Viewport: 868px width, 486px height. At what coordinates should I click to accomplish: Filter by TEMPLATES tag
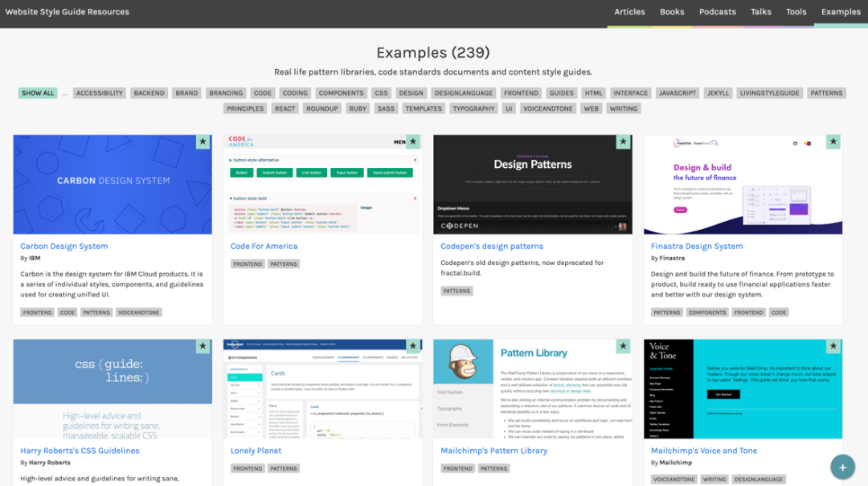(424, 108)
